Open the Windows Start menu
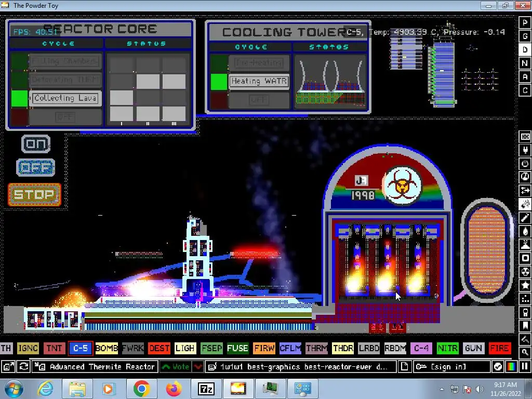This screenshot has height=399, width=532. [14, 389]
